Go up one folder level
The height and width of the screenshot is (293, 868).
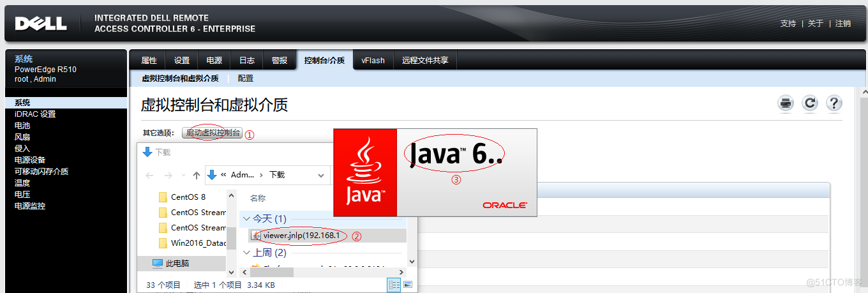tap(197, 175)
